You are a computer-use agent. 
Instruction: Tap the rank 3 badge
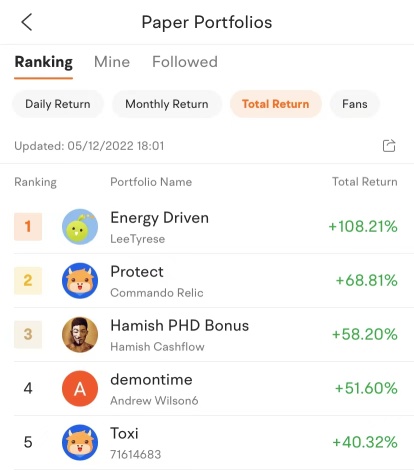(x=28, y=334)
